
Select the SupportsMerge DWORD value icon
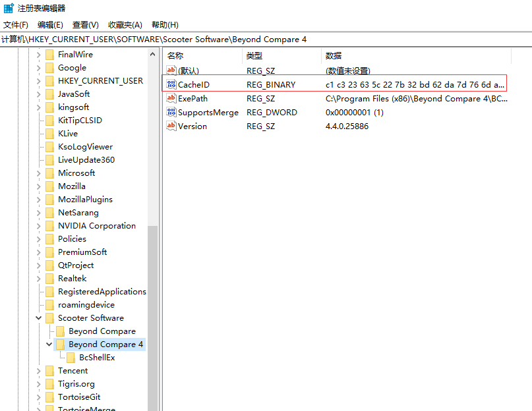171,112
